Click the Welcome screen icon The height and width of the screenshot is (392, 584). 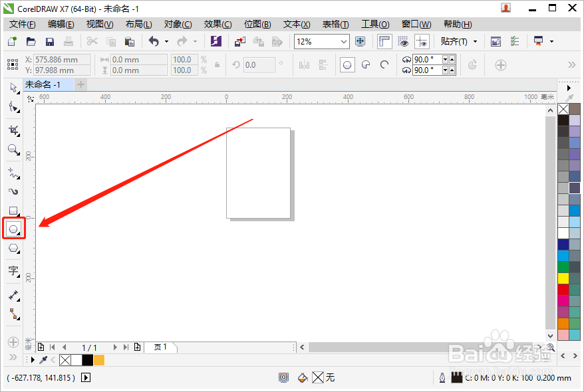(496, 41)
